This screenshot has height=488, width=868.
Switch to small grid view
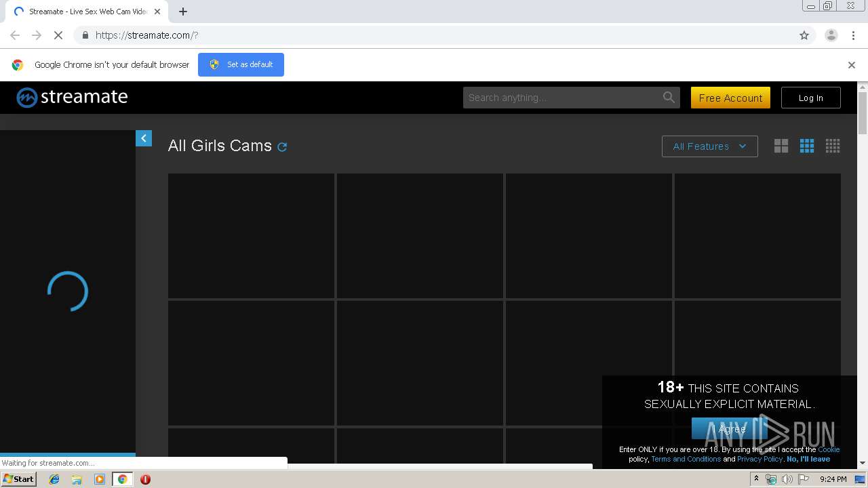833,146
